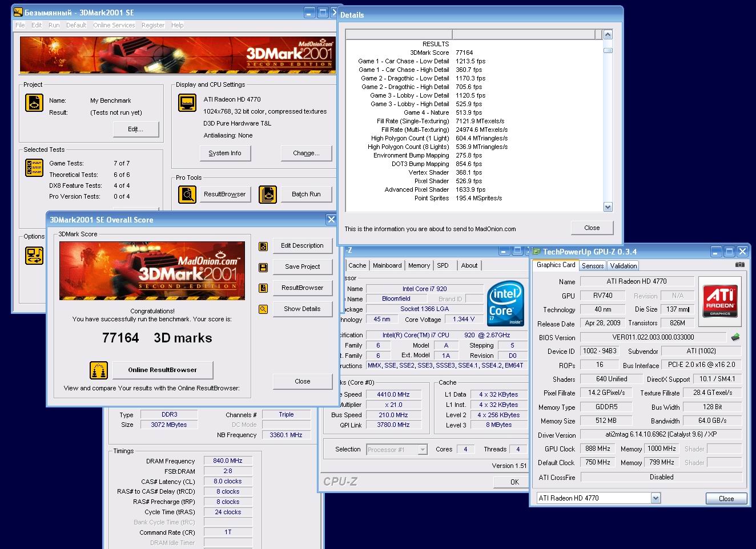Click the Project icon beside My Benchmark
756x549 pixels.
34,103
